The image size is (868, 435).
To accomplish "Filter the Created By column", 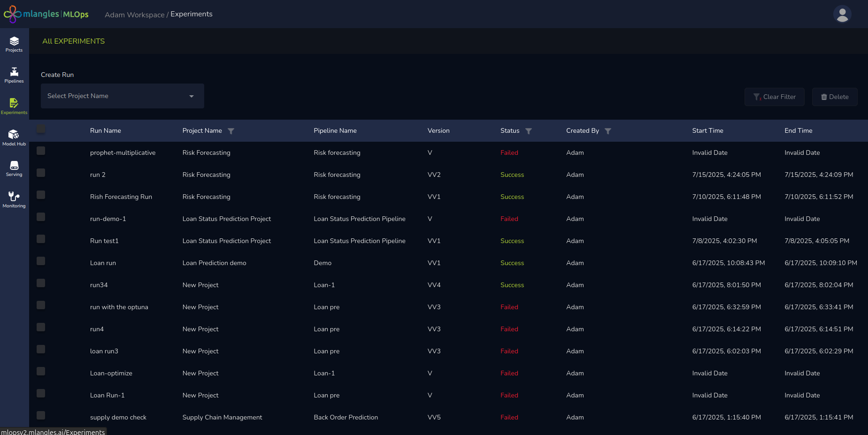I will point(608,131).
